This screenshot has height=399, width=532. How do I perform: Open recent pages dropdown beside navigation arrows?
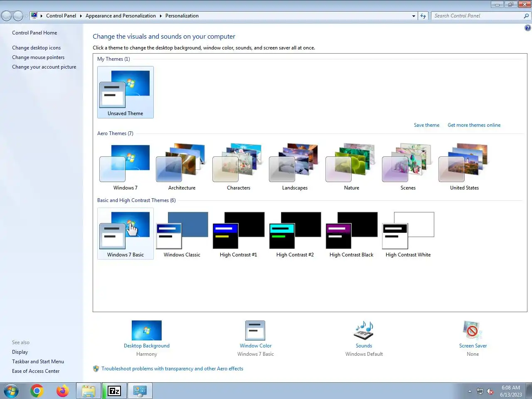click(x=27, y=16)
